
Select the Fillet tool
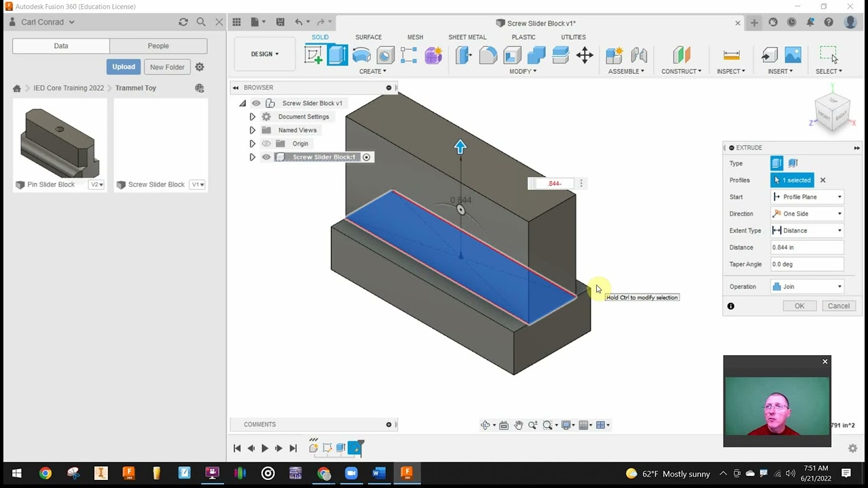pyautogui.click(x=488, y=55)
